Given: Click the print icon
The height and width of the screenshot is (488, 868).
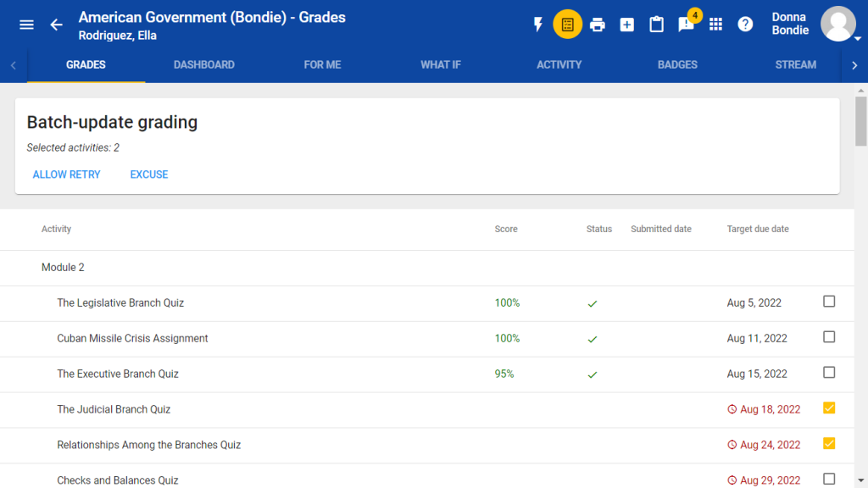Looking at the screenshot, I should (598, 25).
